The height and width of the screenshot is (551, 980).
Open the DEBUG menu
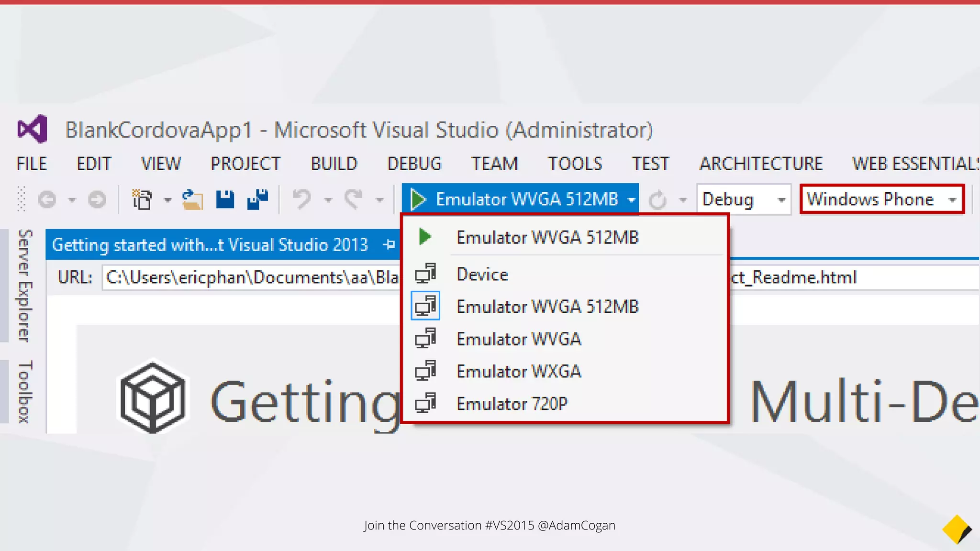[414, 164]
